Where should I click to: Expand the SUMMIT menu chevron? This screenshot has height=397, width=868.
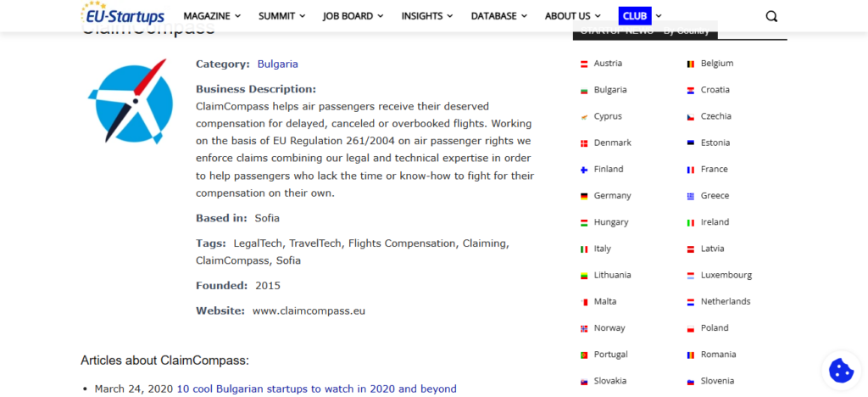(303, 16)
